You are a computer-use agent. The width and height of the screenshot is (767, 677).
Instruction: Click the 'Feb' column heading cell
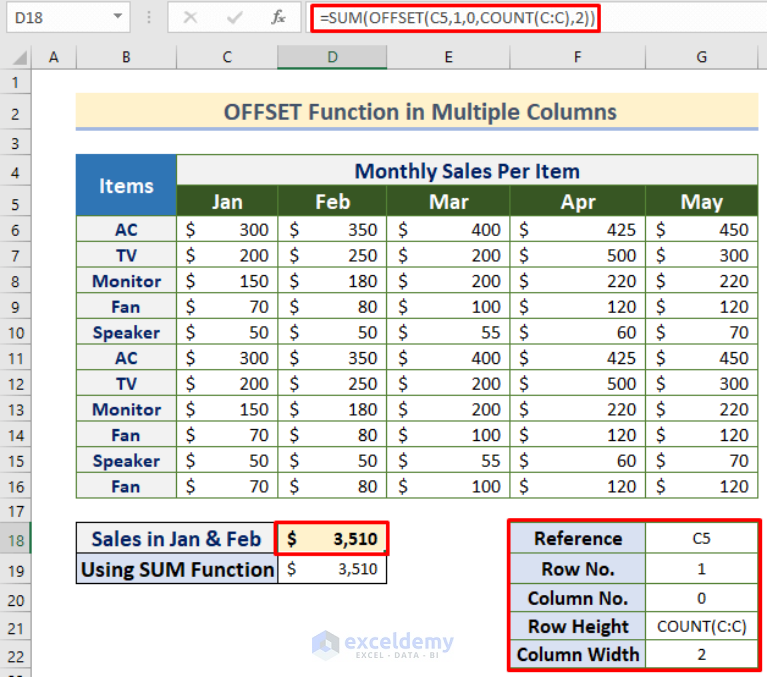pos(332,202)
